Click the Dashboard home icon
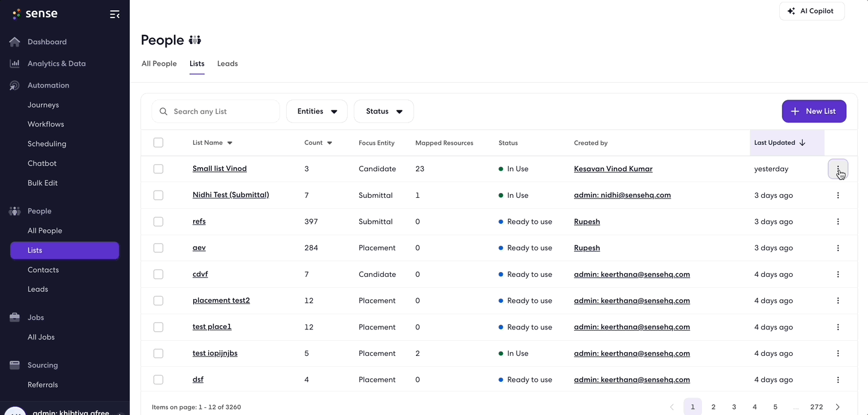This screenshot has height=415, width=868. 14,42
